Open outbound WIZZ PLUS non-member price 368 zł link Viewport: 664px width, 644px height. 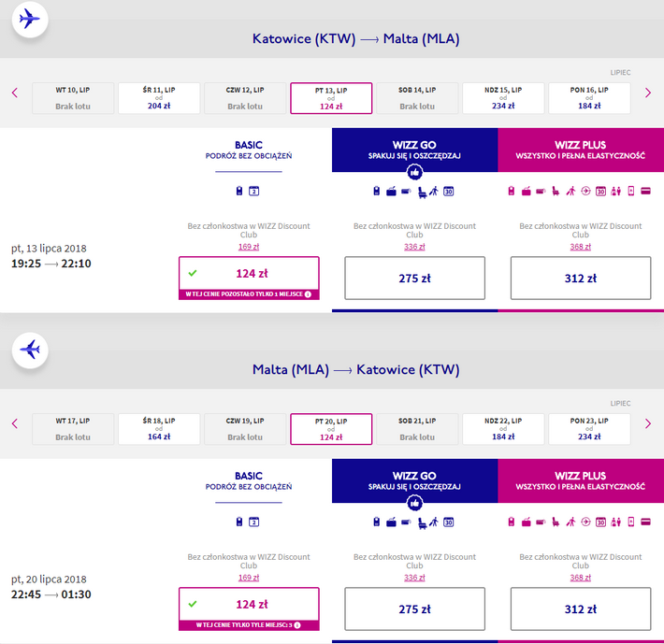click(x=581, y=247)
